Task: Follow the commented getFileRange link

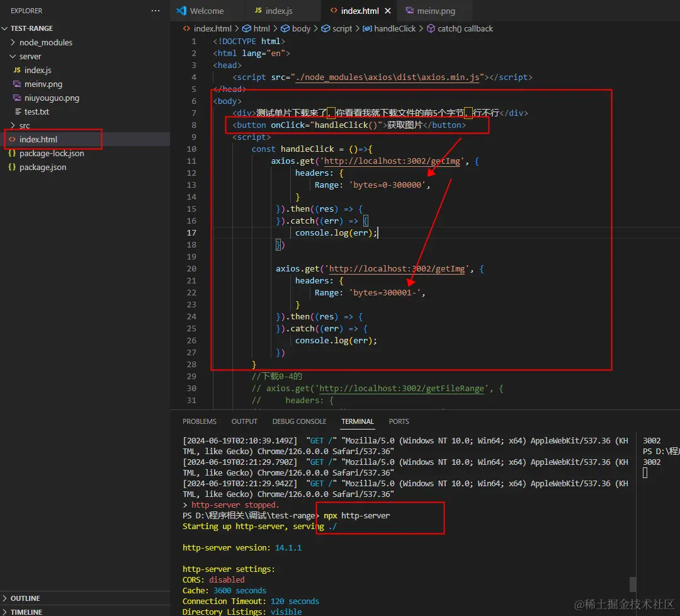Action: point(402,389)
